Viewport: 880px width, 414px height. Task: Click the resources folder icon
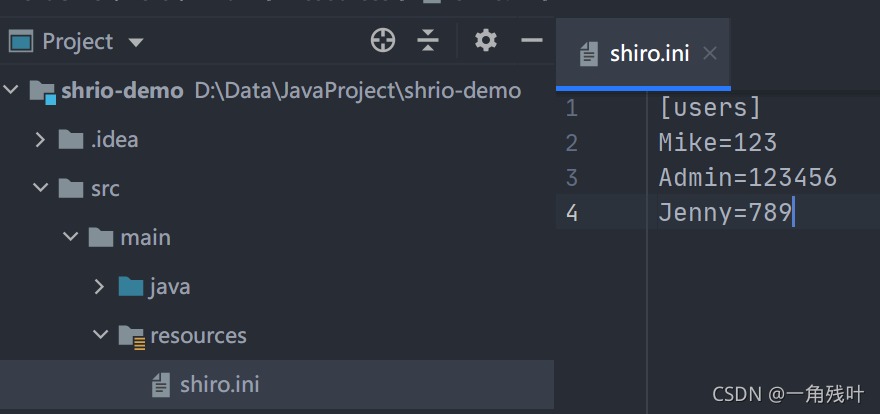click(x=132, y=337)
